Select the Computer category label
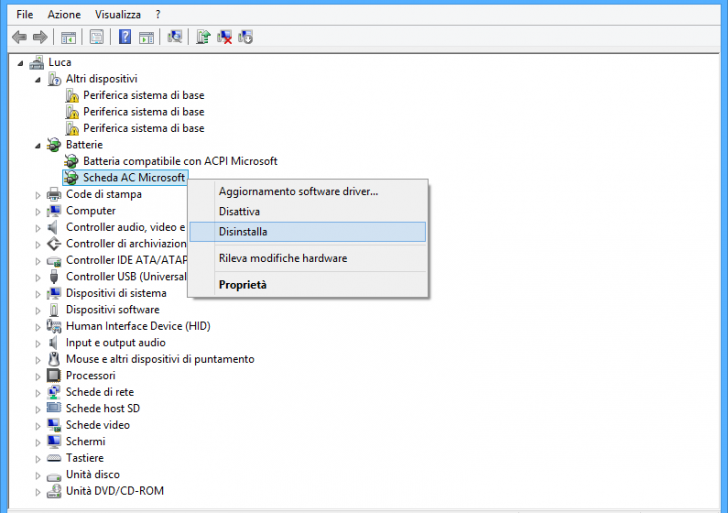The width and height of the screenshot is (728, 513). coord(91,211)
